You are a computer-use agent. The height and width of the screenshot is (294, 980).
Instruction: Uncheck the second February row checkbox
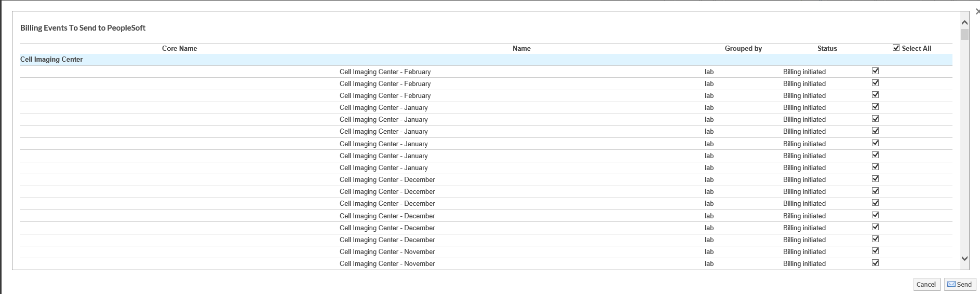click(875, 83)
